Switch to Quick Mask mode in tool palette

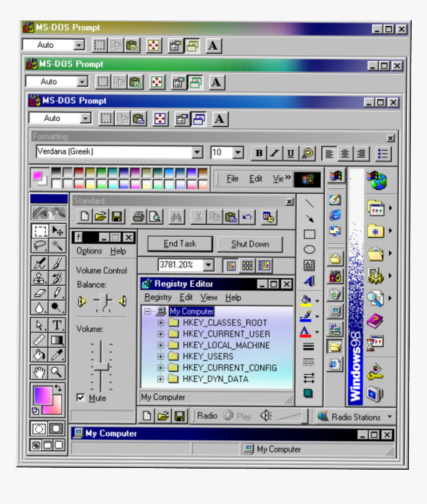click(x=56, y=428)
